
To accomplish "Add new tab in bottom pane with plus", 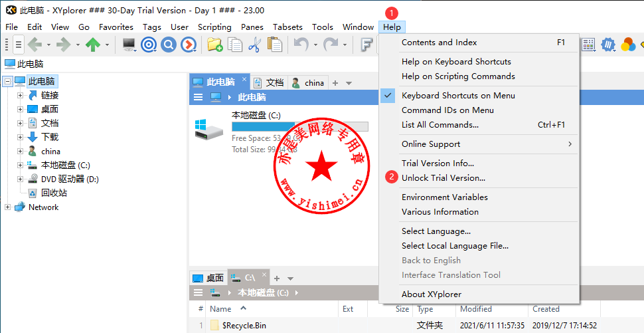I will click(277, 278).
